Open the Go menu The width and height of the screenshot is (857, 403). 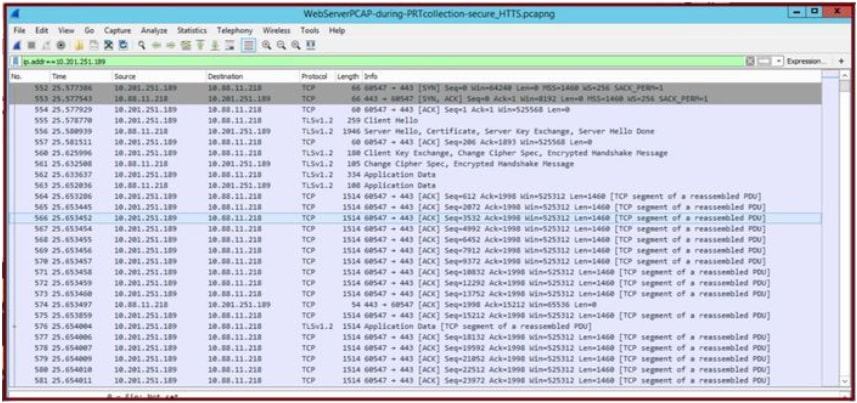point(89,31)
